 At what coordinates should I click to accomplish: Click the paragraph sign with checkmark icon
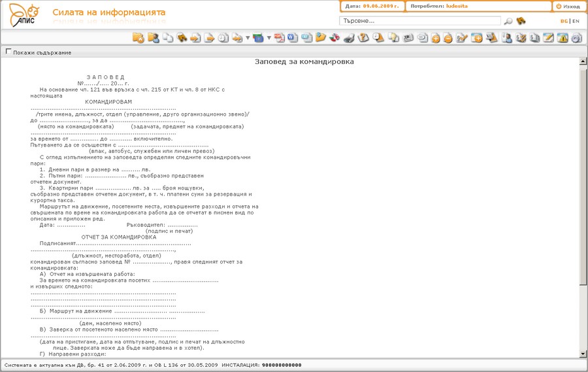(x=462, y=37)
